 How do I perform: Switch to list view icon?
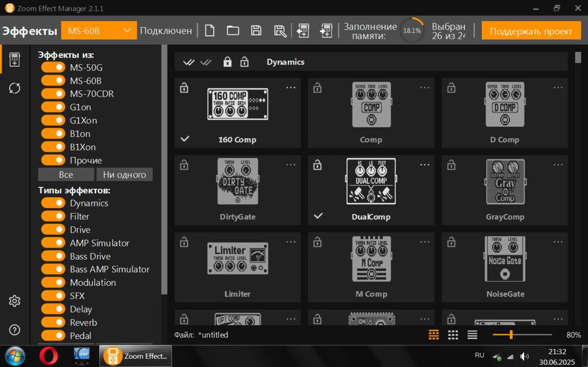click(472, 335)
